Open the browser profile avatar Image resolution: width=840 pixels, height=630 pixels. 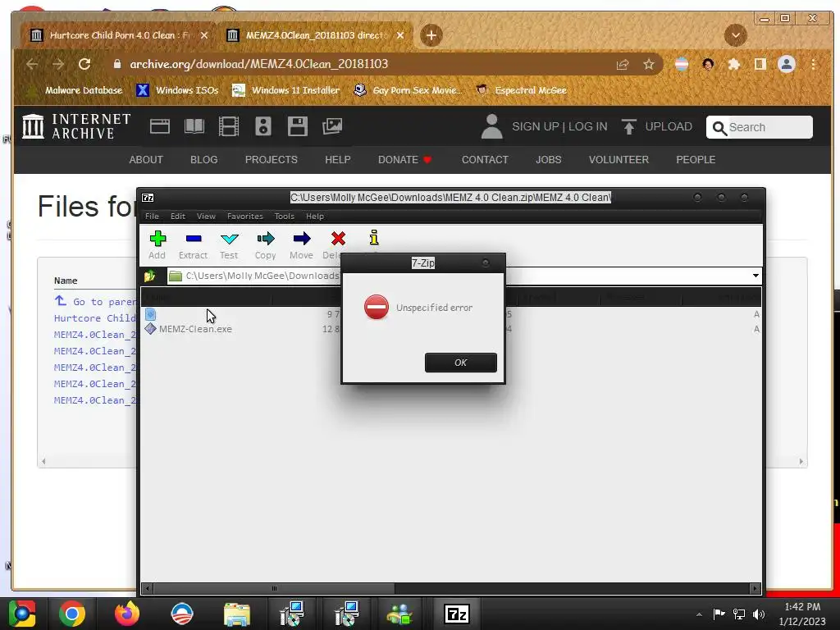(x=787, y=64)
